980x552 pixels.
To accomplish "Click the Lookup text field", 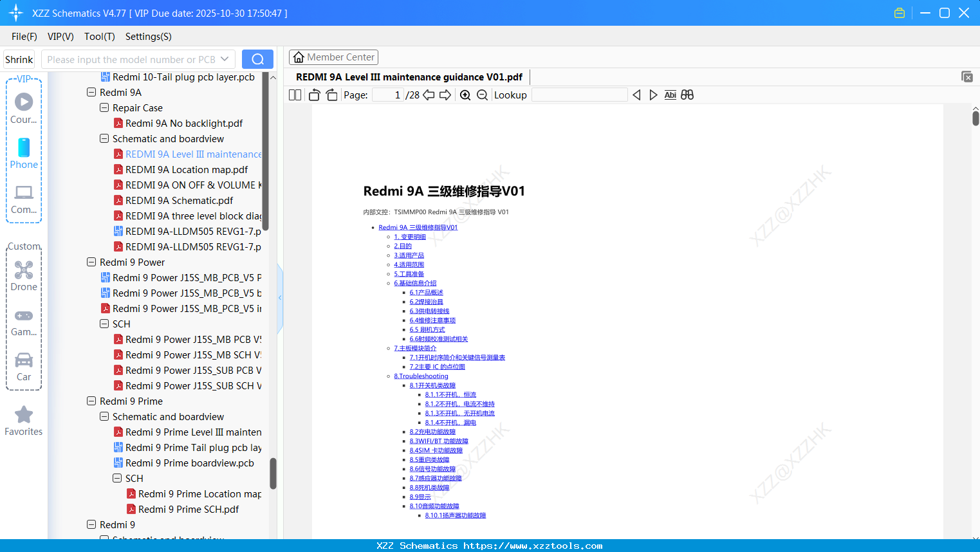I will (x=579, y=95).
